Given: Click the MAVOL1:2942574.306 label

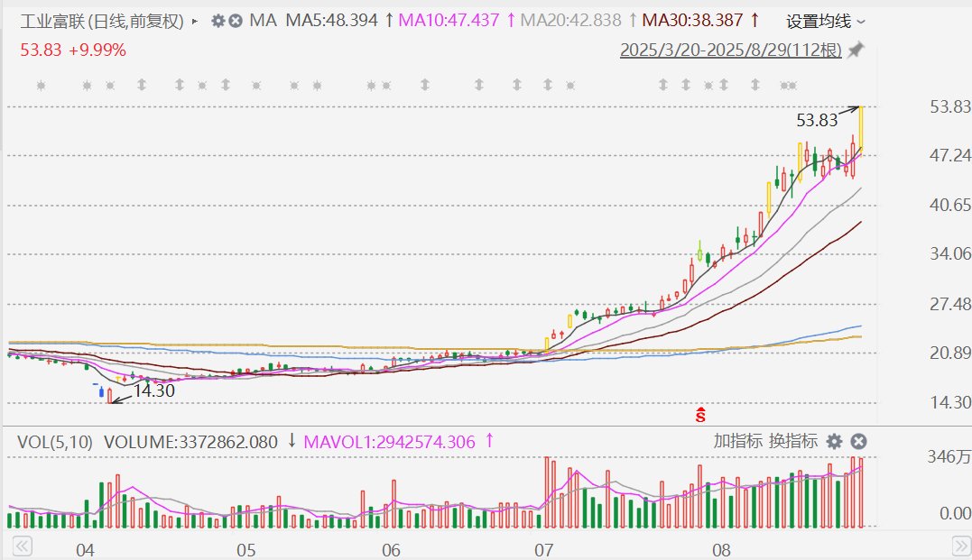Looking at the screenshot, I should click(389, 442).
